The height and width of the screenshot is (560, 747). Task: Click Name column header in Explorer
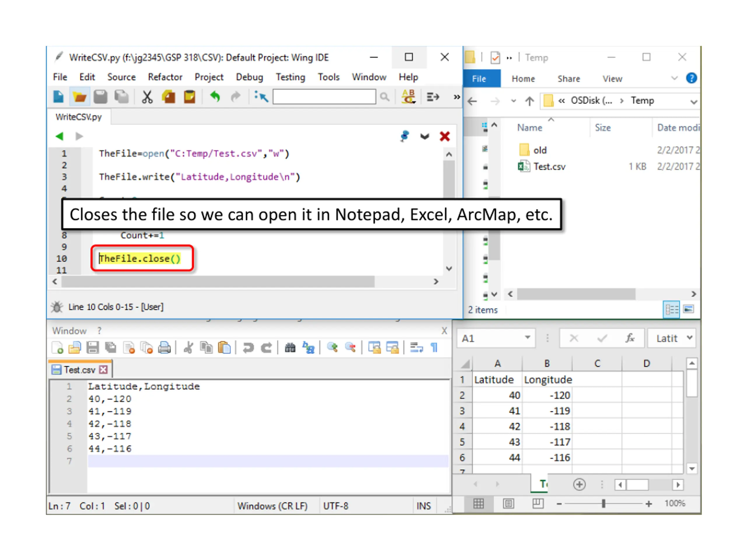pos(530,127)
